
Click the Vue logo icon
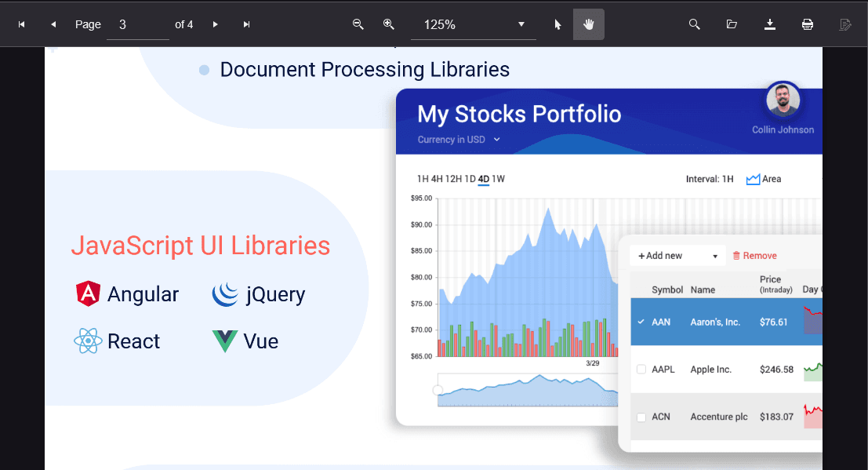click(225, 341)
